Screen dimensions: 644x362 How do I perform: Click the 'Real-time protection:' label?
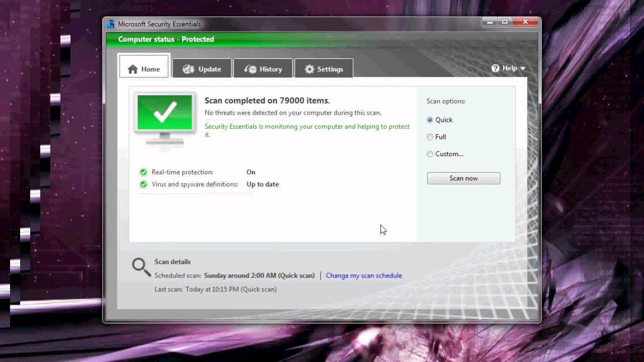183,172
